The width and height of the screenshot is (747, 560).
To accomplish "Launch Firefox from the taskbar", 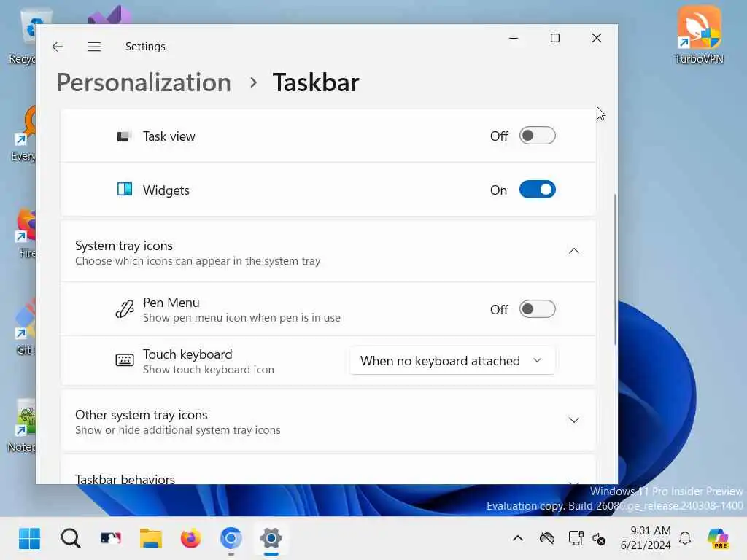I will click(x=191, y=539).
